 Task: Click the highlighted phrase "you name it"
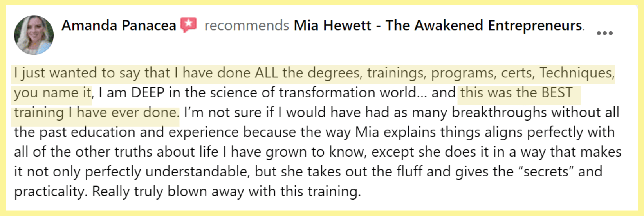click(x=52, y=93)
